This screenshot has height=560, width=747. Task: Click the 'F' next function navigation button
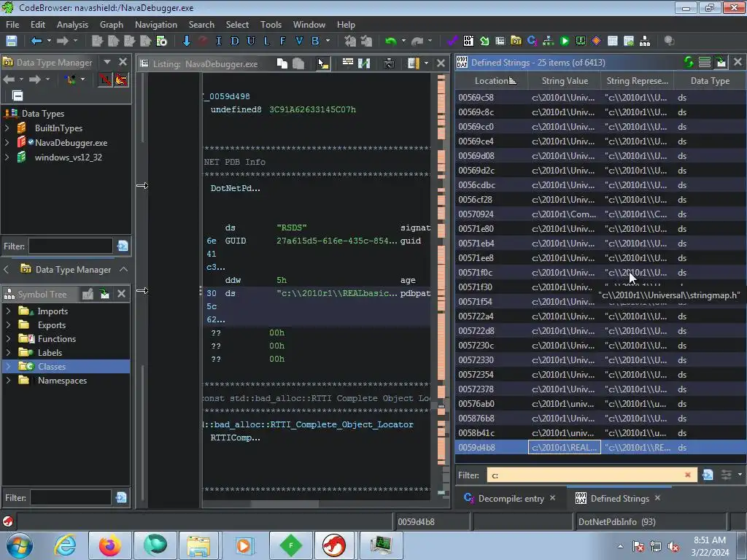282,41
